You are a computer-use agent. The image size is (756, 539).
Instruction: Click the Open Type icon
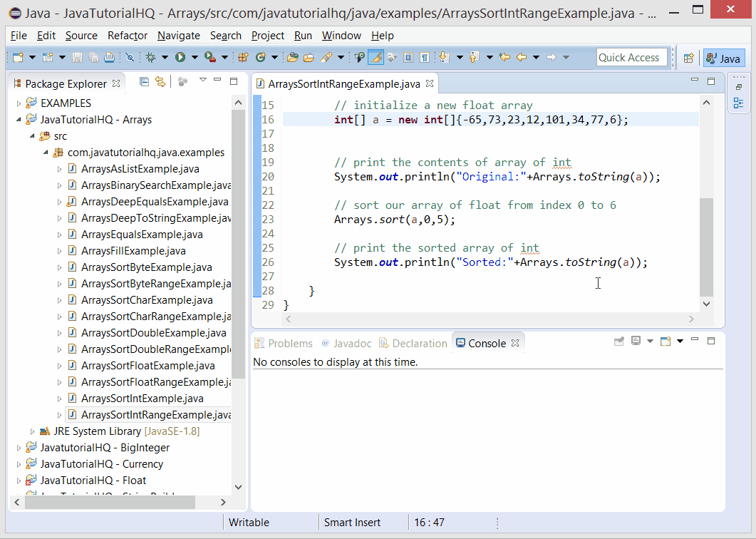point(292,58)
